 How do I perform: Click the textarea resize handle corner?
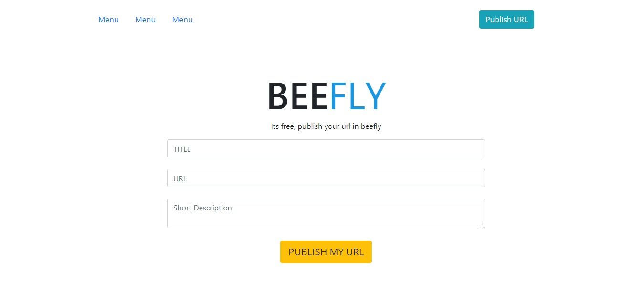[482, 225]
